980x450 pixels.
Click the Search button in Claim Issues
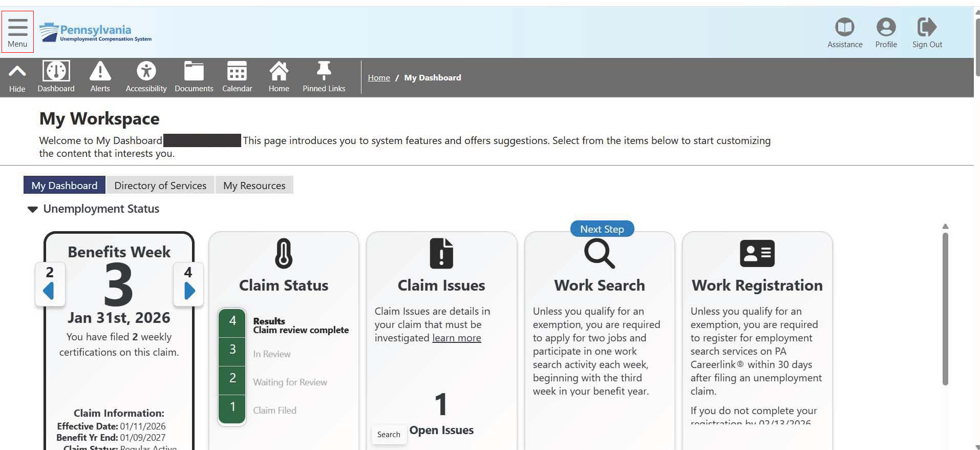389,435
